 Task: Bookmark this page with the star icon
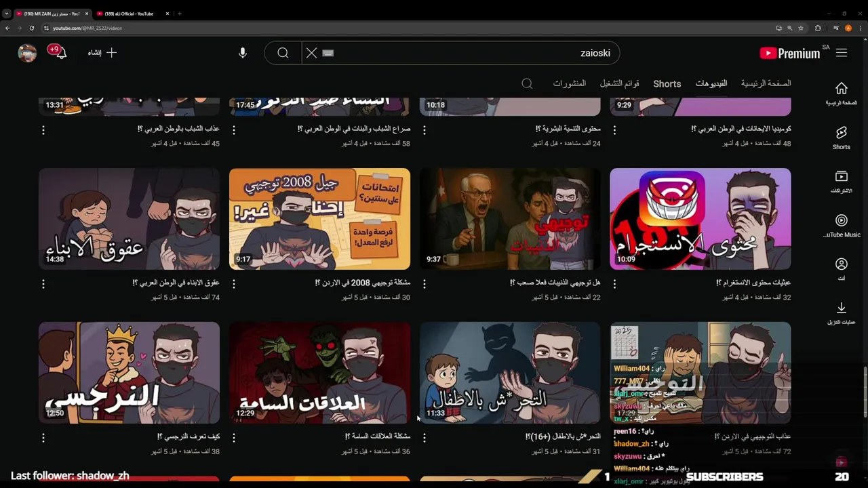pos(801,28)
